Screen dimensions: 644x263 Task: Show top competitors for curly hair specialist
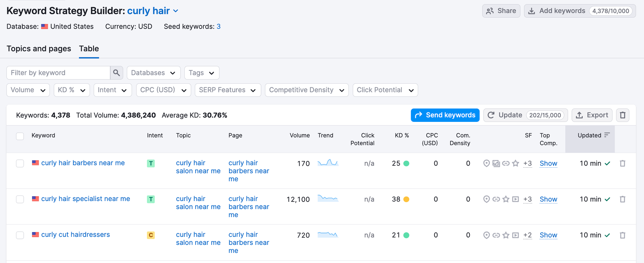(548, 199)
